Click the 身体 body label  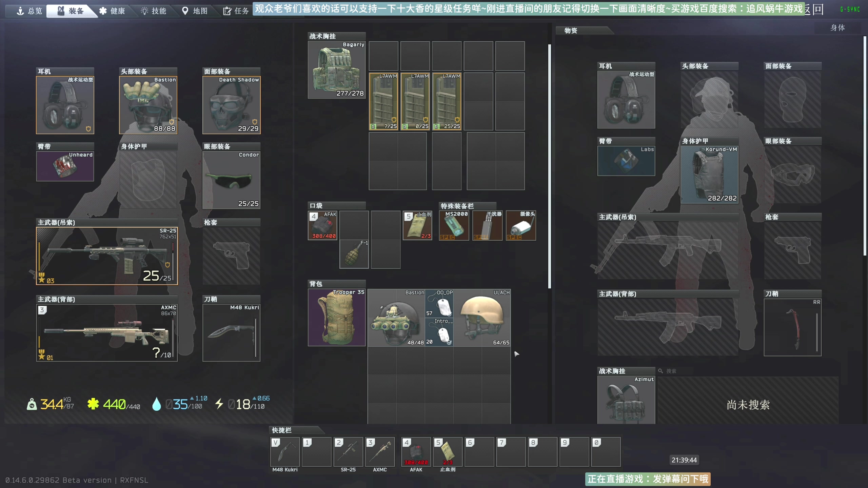(x=837, y=28)
